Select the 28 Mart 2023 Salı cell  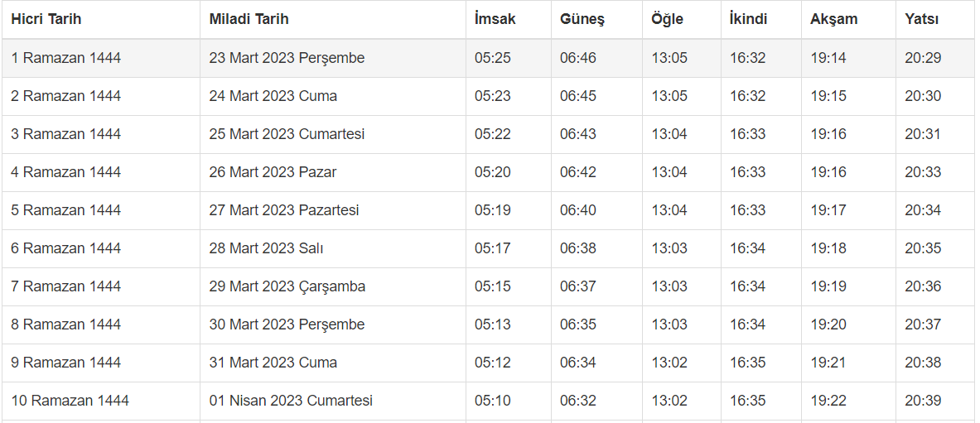[x=266, y=248]
